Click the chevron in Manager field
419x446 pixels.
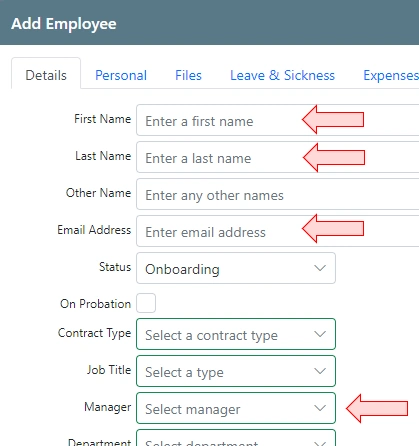tap(320, 408)
